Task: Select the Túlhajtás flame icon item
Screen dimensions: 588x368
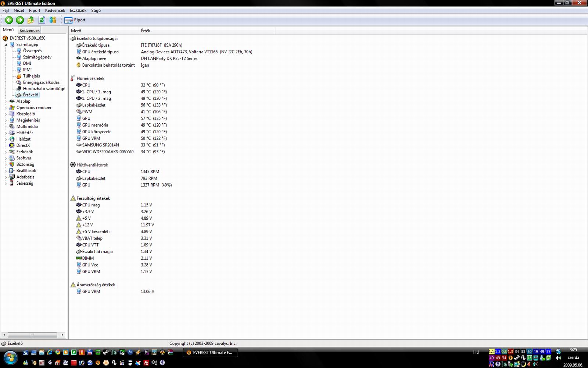Action: click(x=19, y=76)
